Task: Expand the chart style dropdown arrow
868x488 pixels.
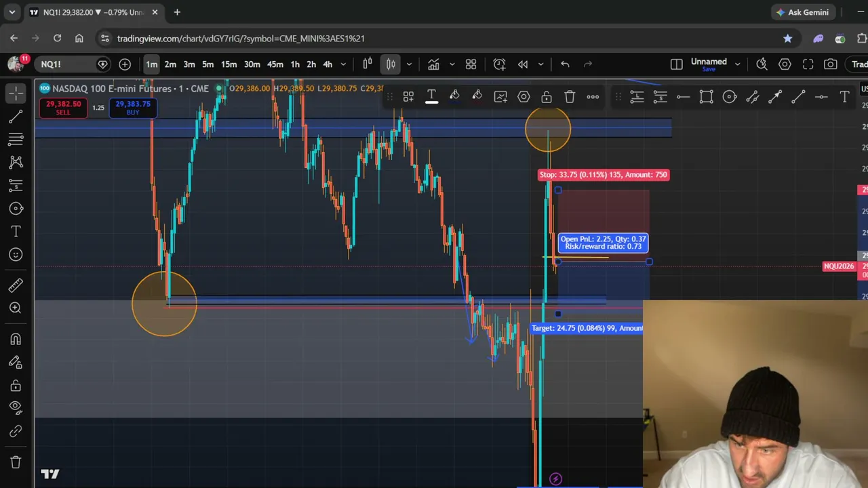Action: point(409,64)
